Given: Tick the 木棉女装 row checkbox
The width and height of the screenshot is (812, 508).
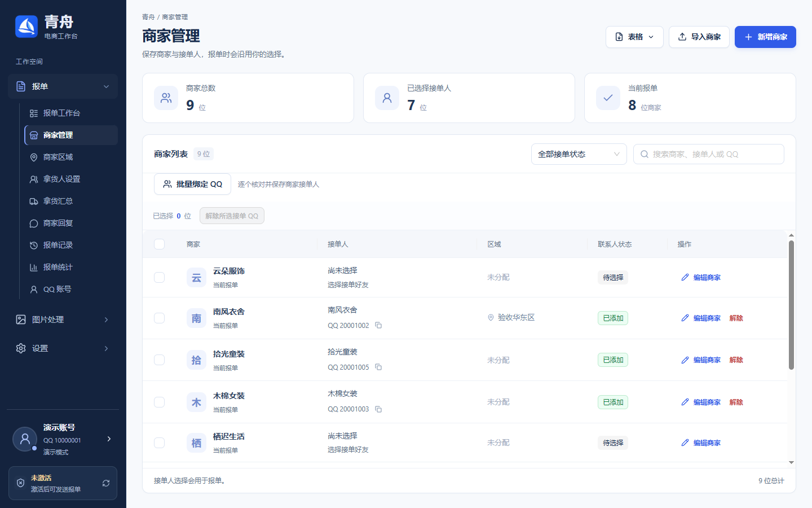Looking at the screenshot, I should pyautogui.click(x=160, y=402).
